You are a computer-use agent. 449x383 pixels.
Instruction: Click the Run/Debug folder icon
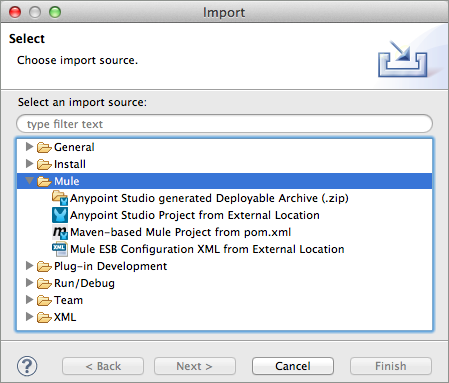coord(44,283)
